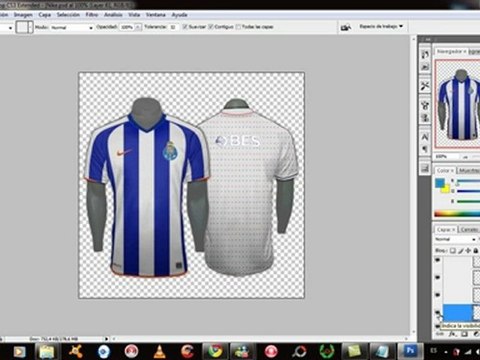Open Google Chrome from the taskbar

[215, 352]
